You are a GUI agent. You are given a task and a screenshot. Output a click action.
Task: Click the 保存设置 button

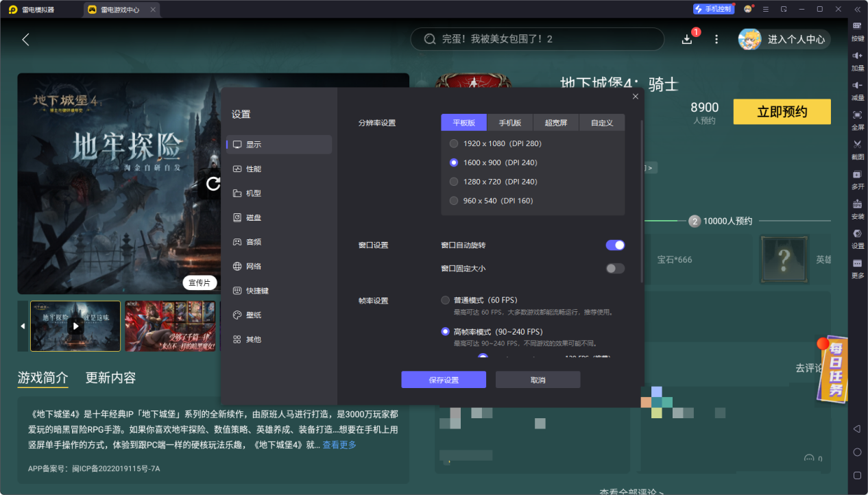[x=444, y=380]
